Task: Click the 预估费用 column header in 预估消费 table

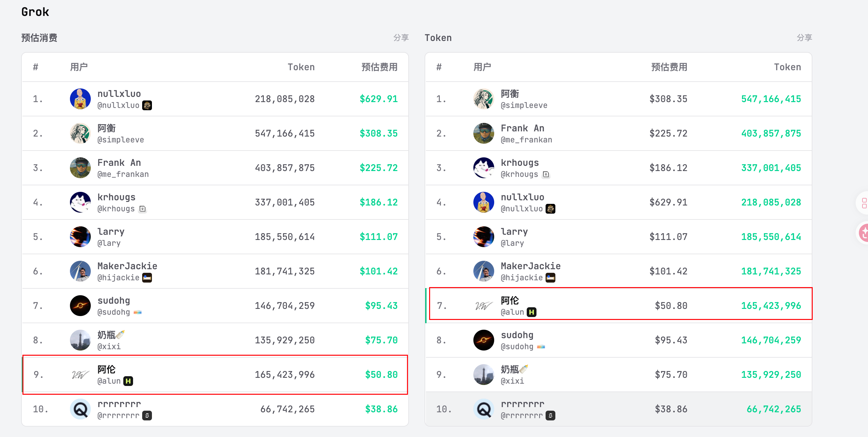Action: (x=379, y=67)
